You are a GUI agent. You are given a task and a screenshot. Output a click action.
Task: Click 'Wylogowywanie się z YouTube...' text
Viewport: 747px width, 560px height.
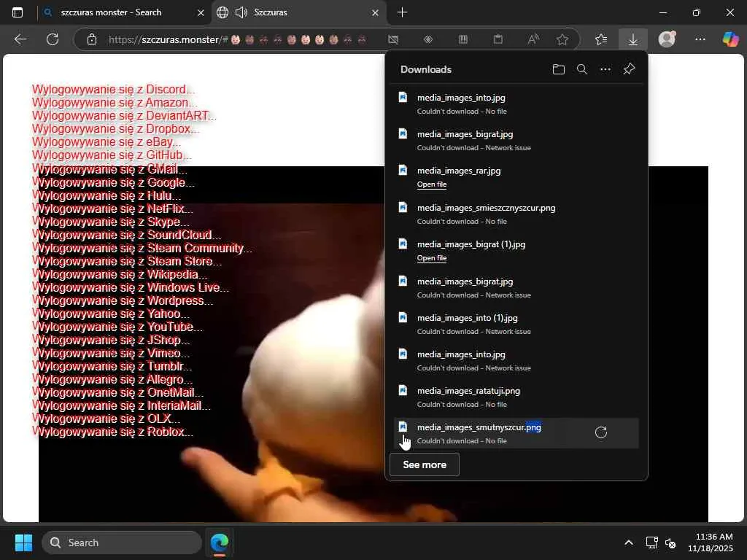pyautogui.click(x=117, y=327)
